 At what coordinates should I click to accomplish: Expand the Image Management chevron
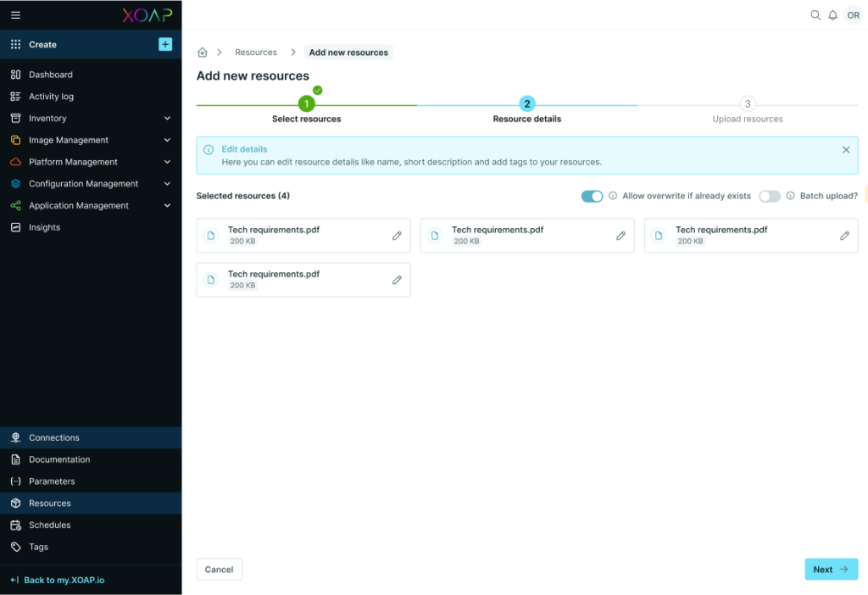(x=167, y=140)
